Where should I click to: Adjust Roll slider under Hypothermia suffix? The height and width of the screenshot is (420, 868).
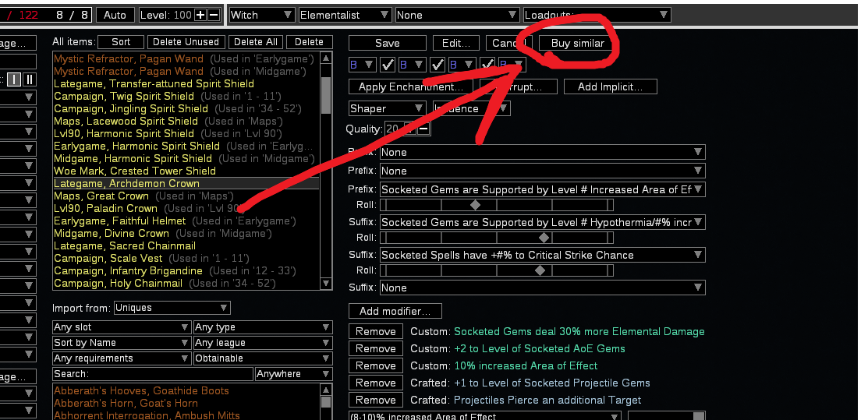[x=497, y=238]
